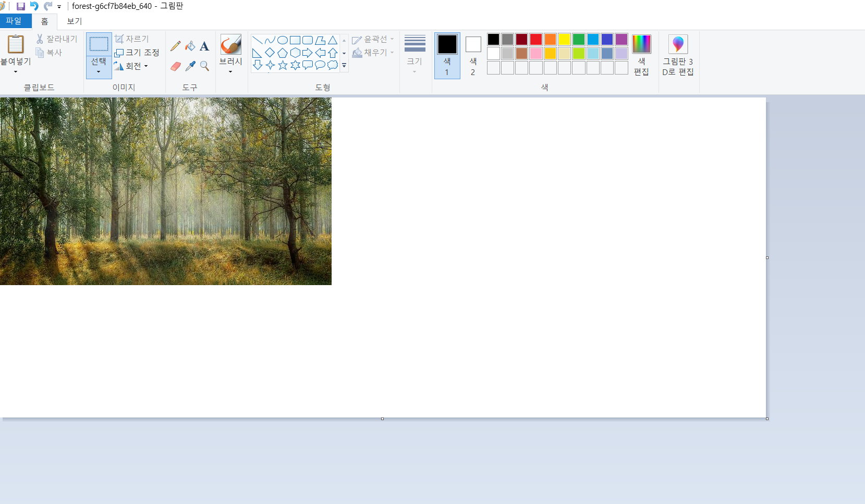
Task: Click the 브러시 brush icon
Action: [230, 44]
